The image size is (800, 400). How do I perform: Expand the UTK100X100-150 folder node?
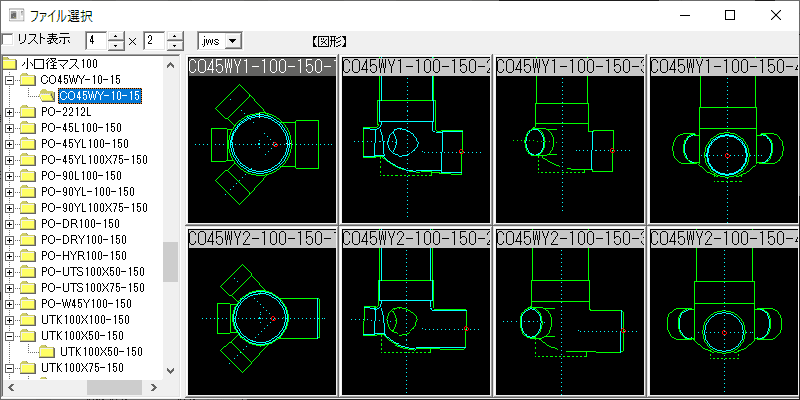pyautogui.click(x=9, y=320)
